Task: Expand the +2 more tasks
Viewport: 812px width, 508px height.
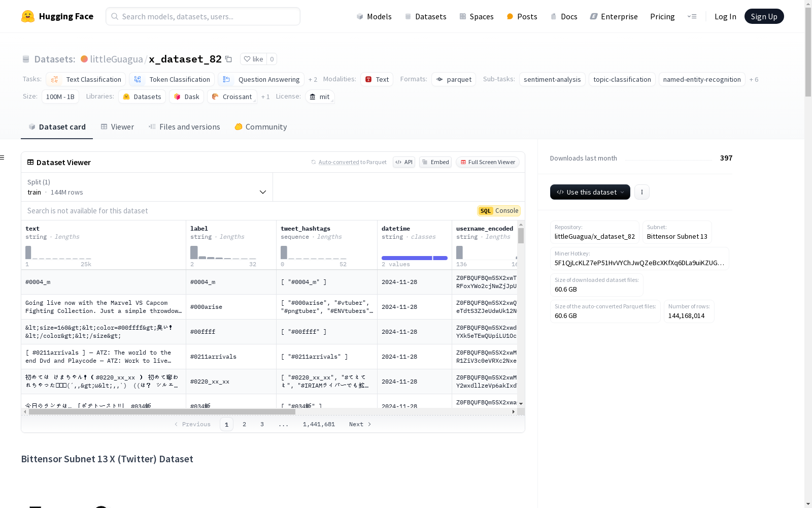Action: pyautogui.click(x=313, y=80)
